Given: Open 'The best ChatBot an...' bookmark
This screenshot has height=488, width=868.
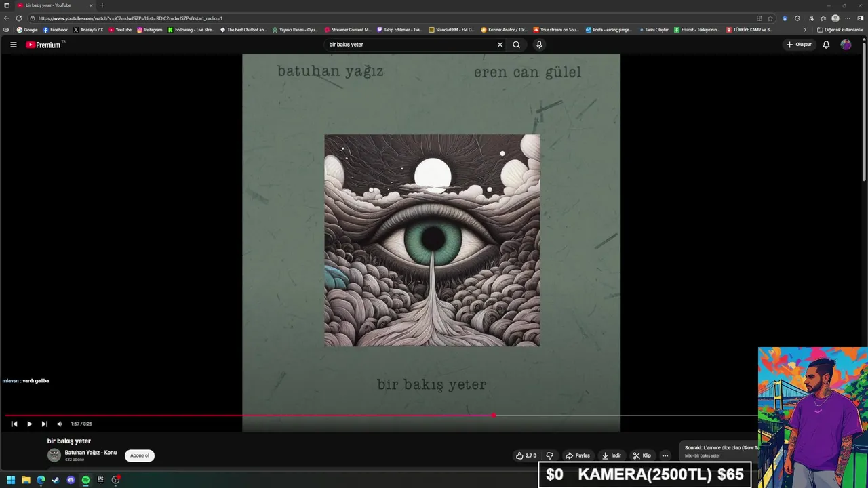Looking at the screenshot, I should coord(244,30).
